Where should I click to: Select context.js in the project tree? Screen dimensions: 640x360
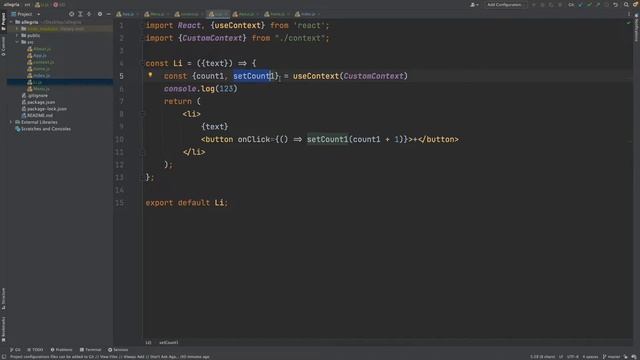(40, 62)
